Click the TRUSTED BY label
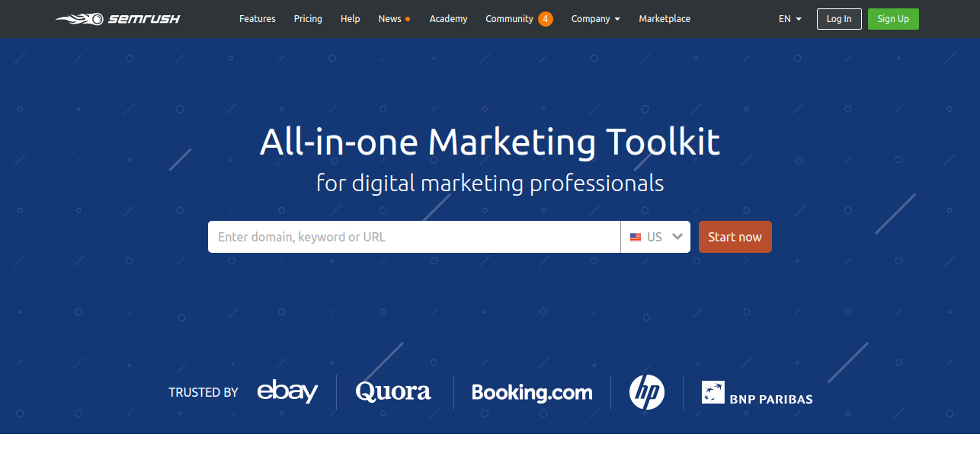 (203, 393)
